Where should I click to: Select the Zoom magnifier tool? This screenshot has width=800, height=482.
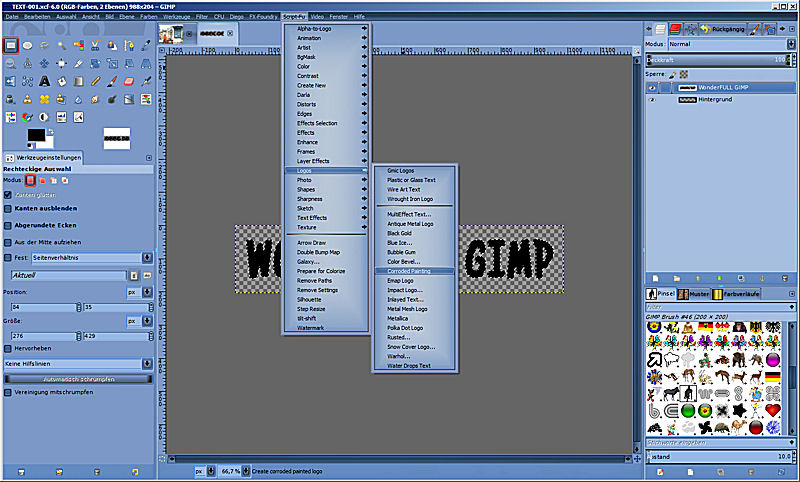[x=11, y=64]
